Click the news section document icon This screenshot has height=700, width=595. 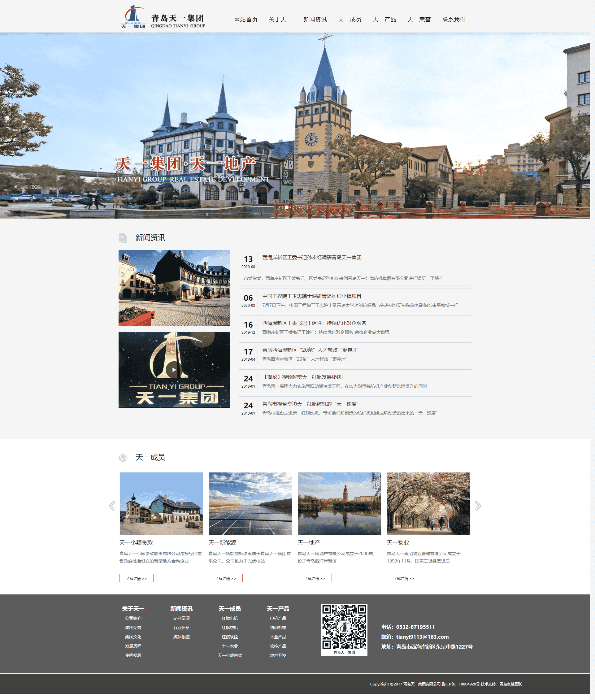click(123, 238)
